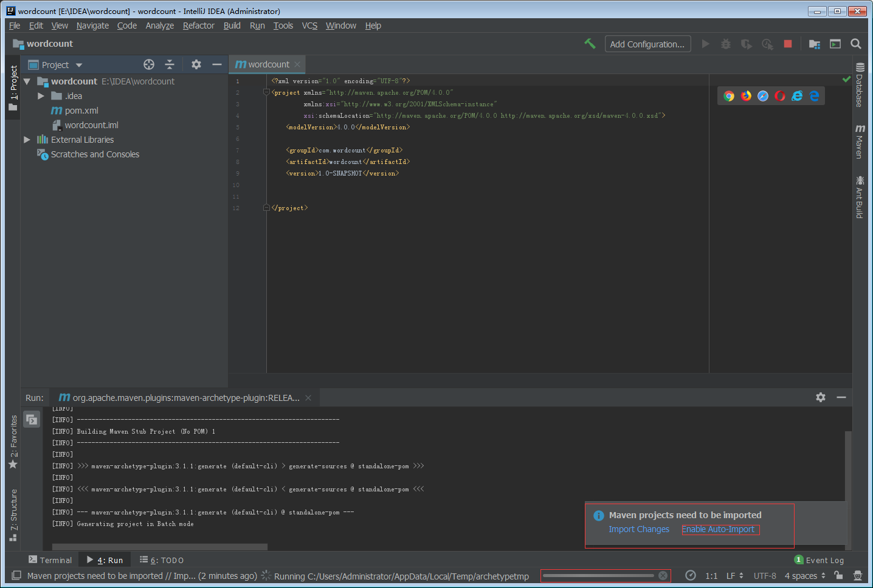Expand the .idea folder node
This screenshot has height=588, width=873.
click(41, 96)
